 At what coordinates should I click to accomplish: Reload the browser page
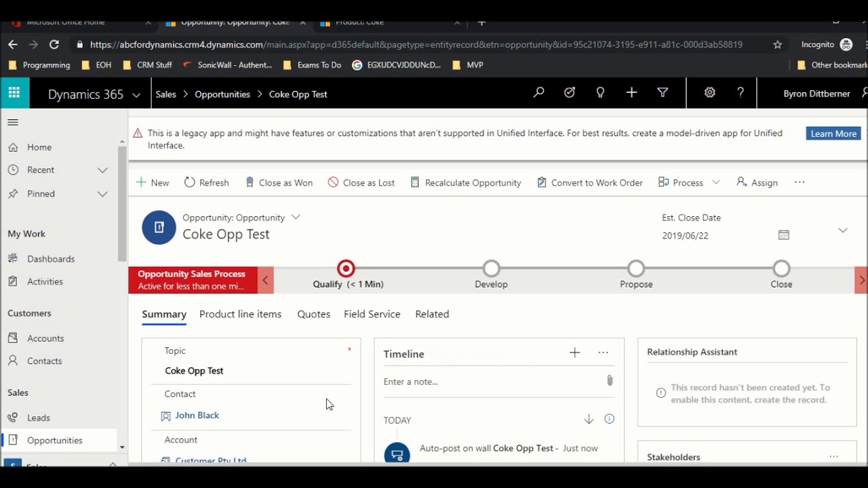54,44
